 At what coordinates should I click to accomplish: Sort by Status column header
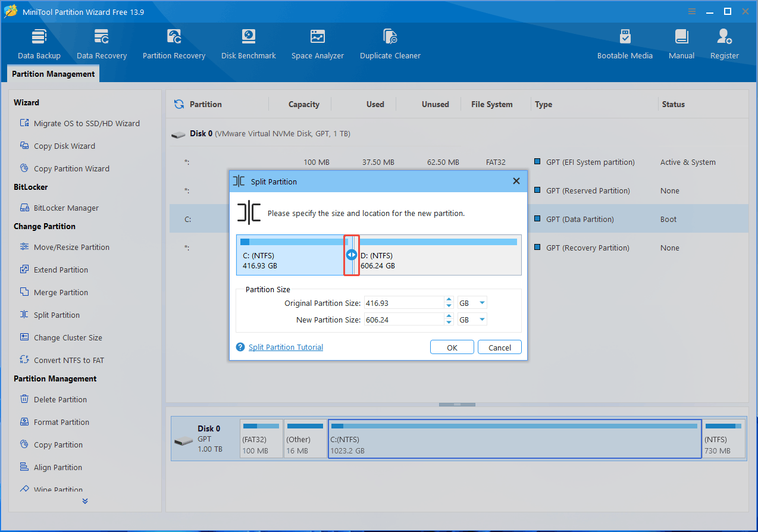pos(673,104)
